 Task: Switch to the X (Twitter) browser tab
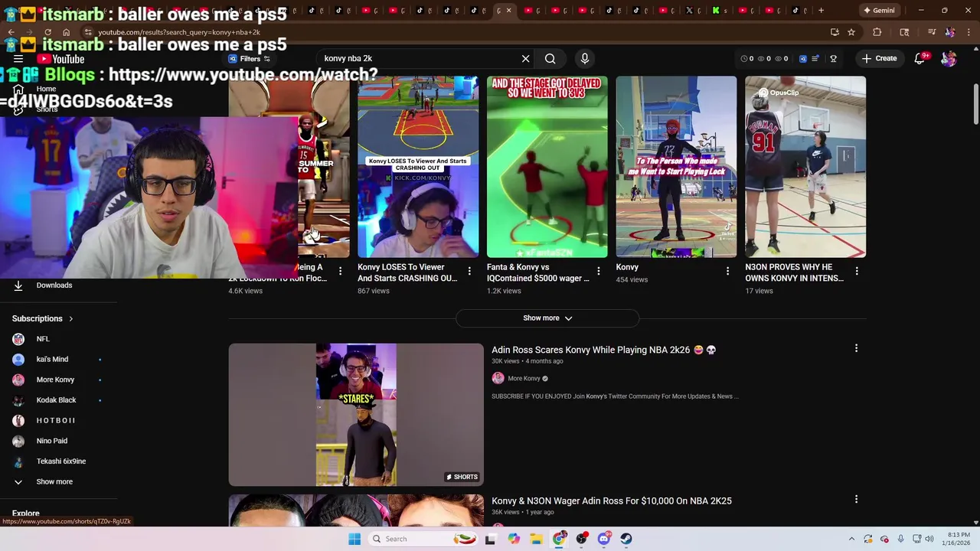(689, 10)
